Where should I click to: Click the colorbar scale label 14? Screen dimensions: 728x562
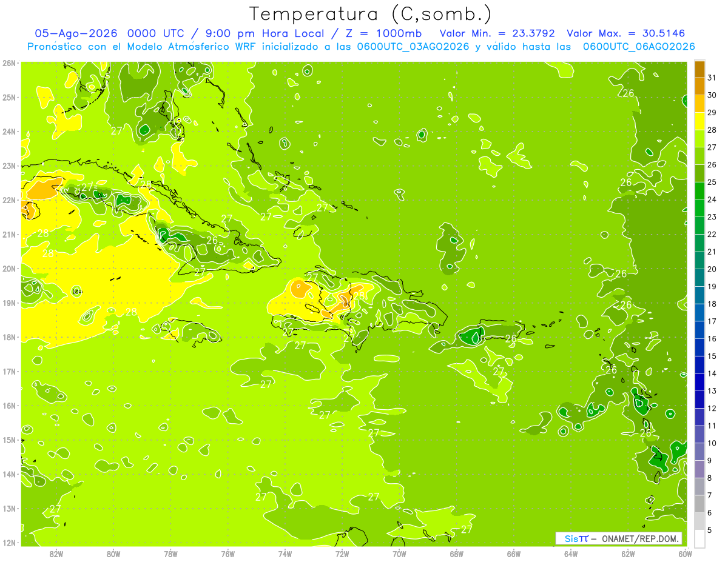[712, 373]
